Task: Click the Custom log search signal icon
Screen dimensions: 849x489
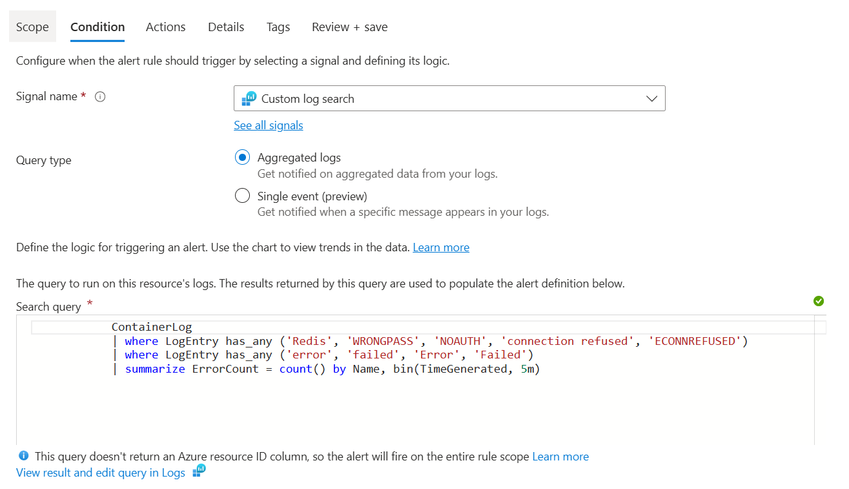Action: click(x=248, y=99)
